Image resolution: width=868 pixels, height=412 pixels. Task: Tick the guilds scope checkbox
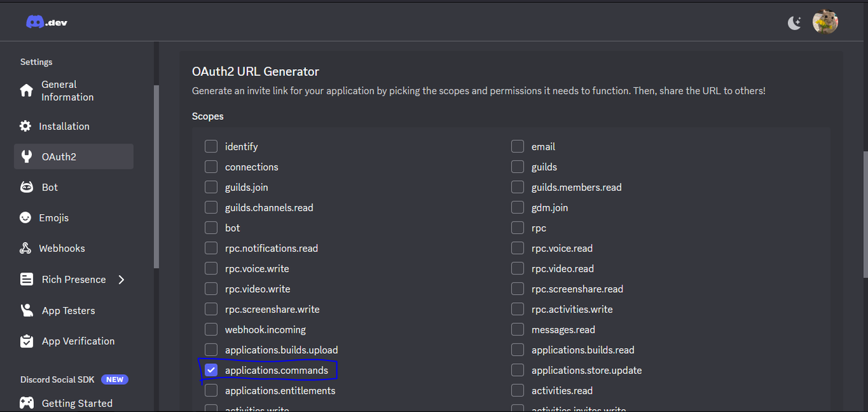(x=517, y=167)
